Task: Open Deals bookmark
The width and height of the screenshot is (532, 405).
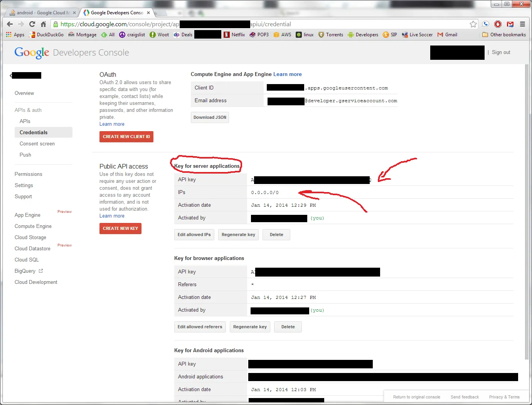Action: 183,35
